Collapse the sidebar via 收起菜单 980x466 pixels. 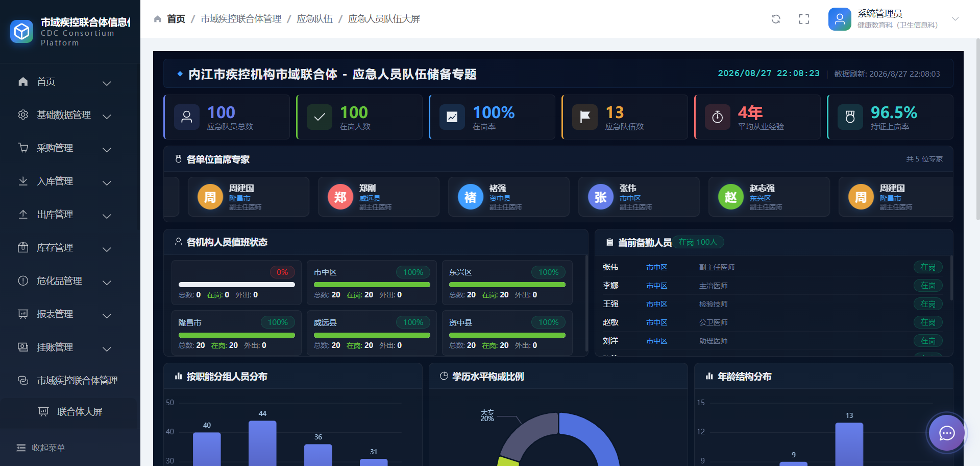coord(41,448)
